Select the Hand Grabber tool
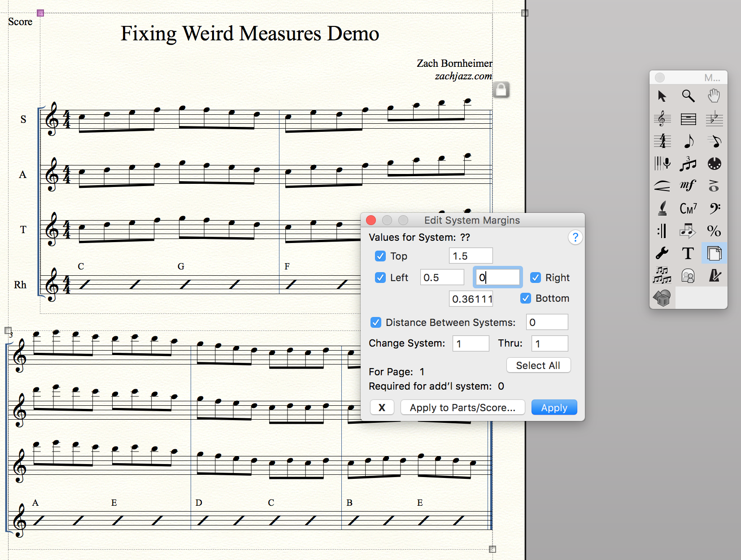This screenshot has width=741, height=560. (714, 96)
